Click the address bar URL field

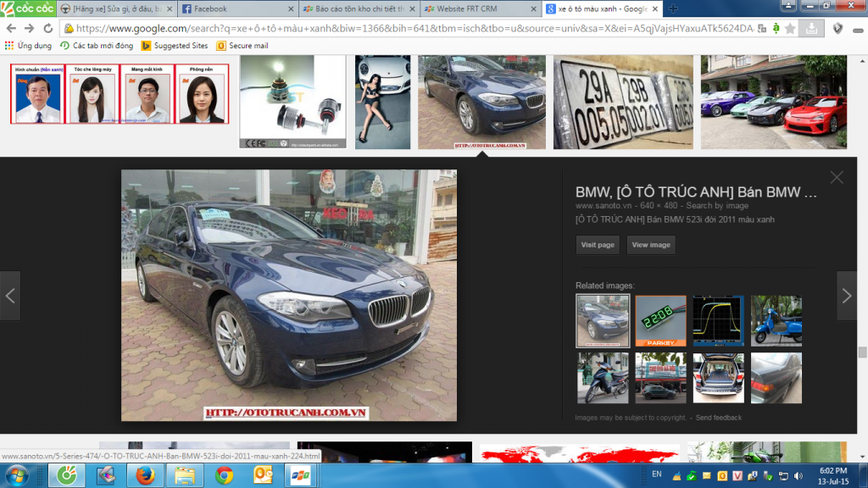click(x=414, y=28)
